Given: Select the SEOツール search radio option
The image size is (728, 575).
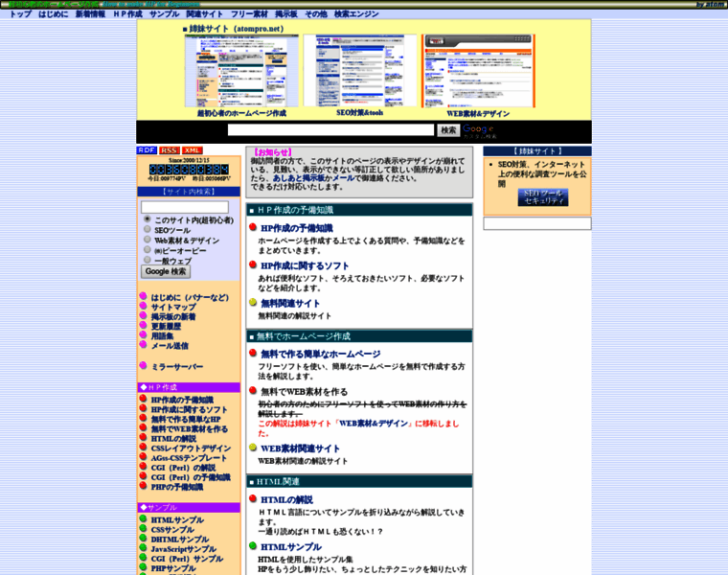Looking at the screenshot, I should click(148, 230).
